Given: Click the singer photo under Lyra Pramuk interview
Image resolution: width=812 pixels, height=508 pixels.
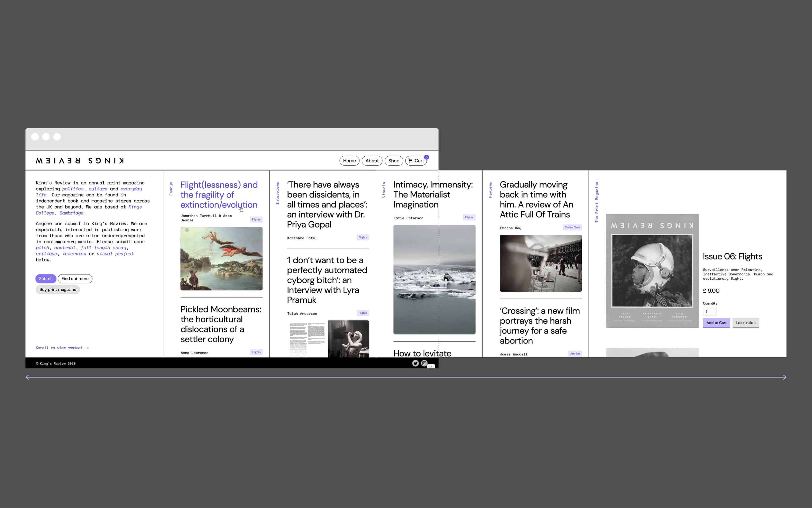Looking at the screenshot, I should pyautogui.click(x=348, y=339).
